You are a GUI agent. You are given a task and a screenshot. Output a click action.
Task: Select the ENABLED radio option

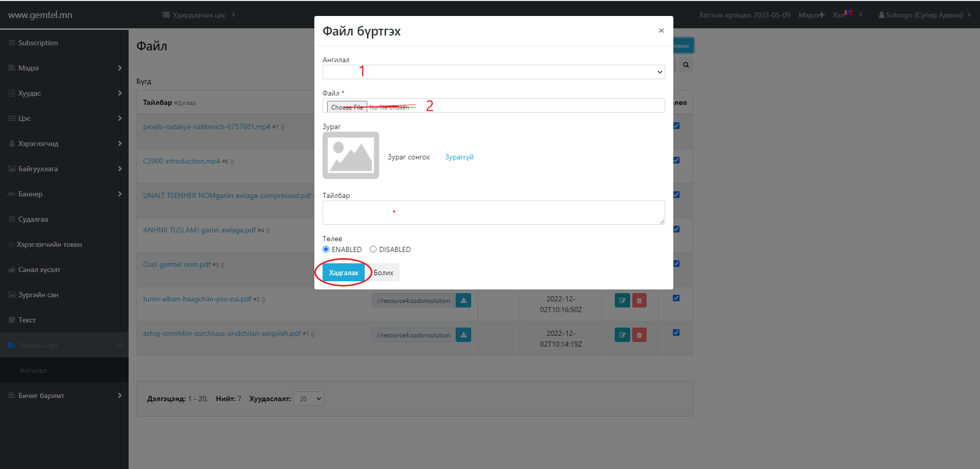click(x=326, y=249)
